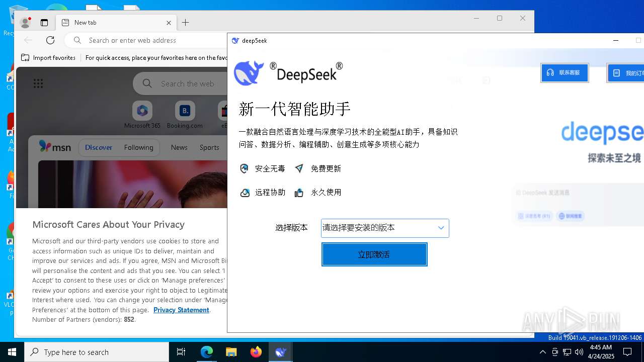Open Microsoft Edge from the taskbar
Screen dimensions: 644x362
pyautogui.click(x=207, y=352)
